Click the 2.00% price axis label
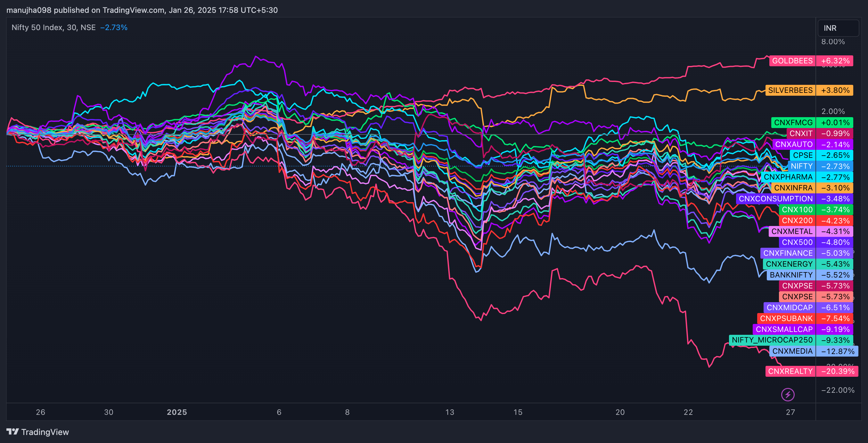The height and width of the screenshot is (443, 868). (x=833, y=111)
